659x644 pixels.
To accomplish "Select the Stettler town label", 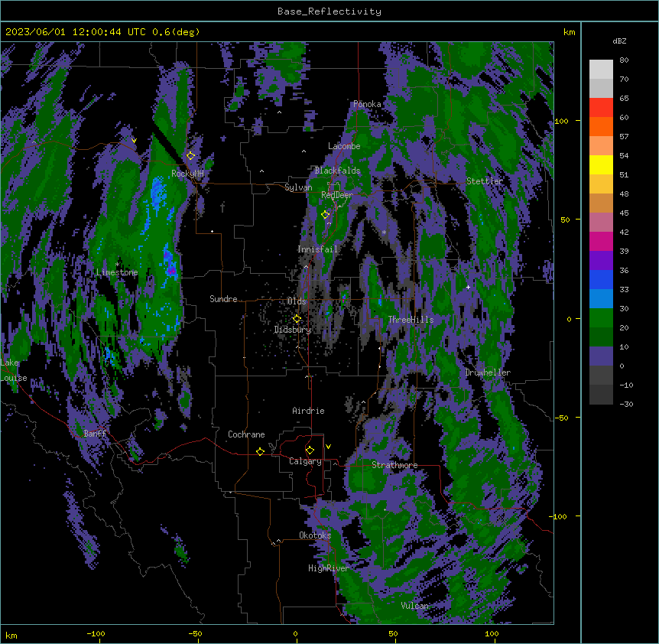I will click(485, 181).
